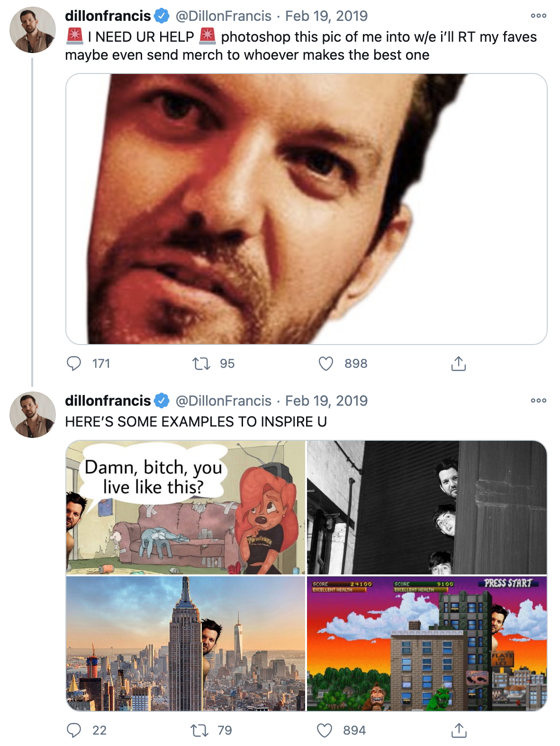
Task: Reply to the first tweet with 171 replies
Action: [x=74, y=364]
